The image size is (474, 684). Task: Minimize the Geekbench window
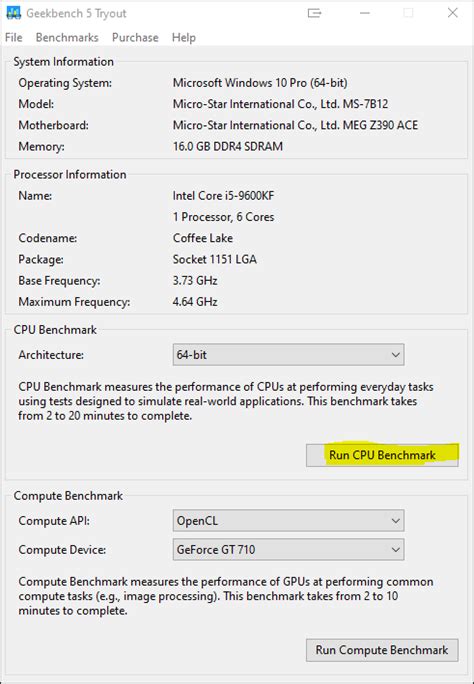365,13
